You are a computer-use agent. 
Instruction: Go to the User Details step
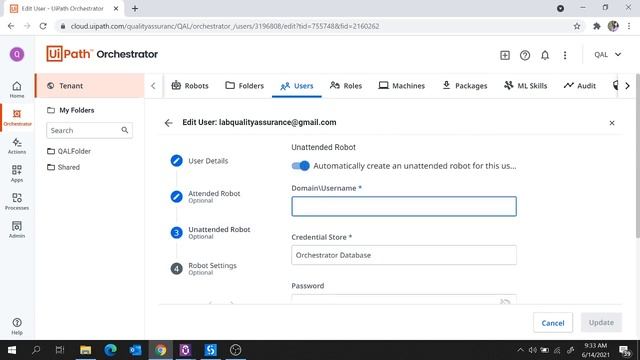[199, 161]
